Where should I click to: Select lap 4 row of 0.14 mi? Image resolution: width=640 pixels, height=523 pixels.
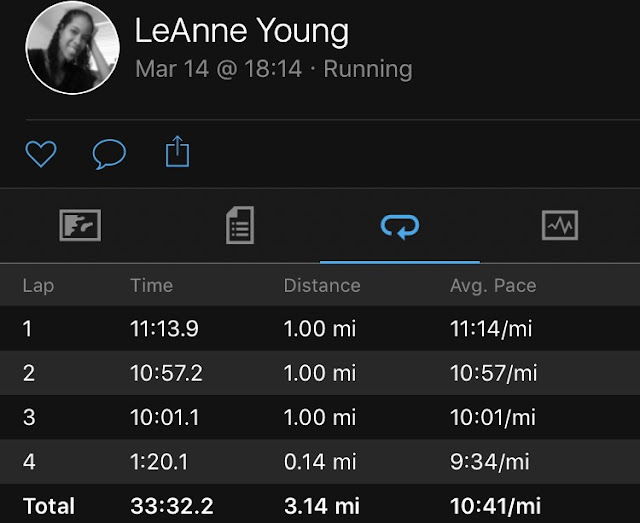pyautogui.click(x=320, y=461)
